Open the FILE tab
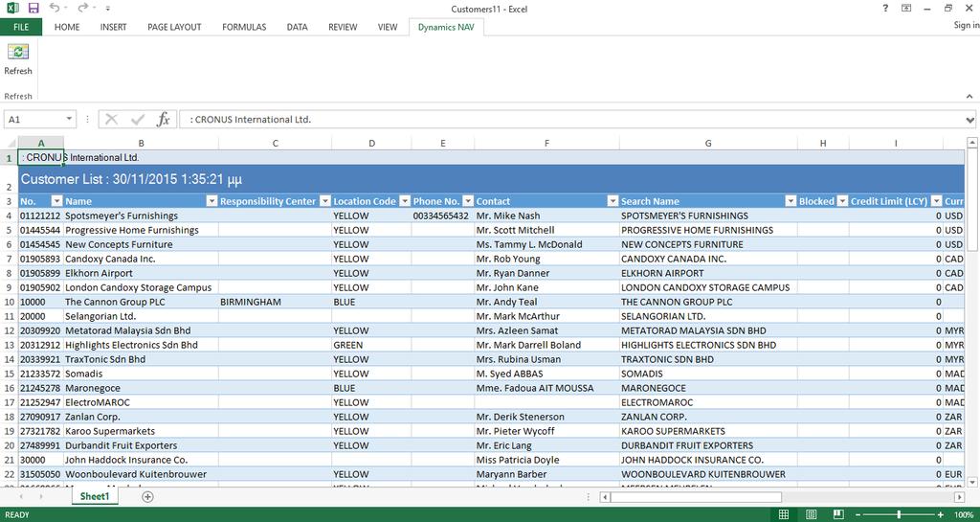The width and height of the screenshot is (980, 522). pos(21,27)
